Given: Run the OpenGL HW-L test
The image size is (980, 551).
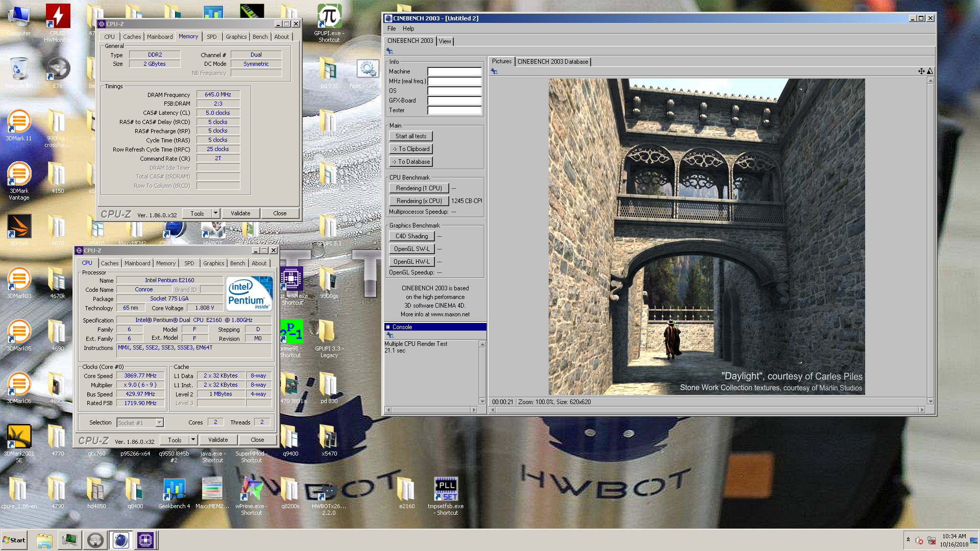Looking at the screenshot, I should tap(412, 262).
